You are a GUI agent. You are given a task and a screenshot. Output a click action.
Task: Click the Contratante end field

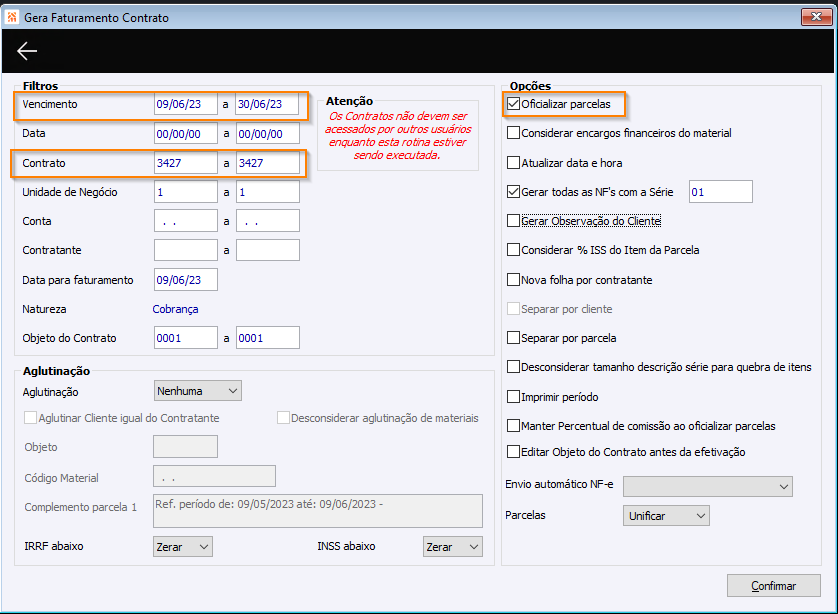[267, 250]
